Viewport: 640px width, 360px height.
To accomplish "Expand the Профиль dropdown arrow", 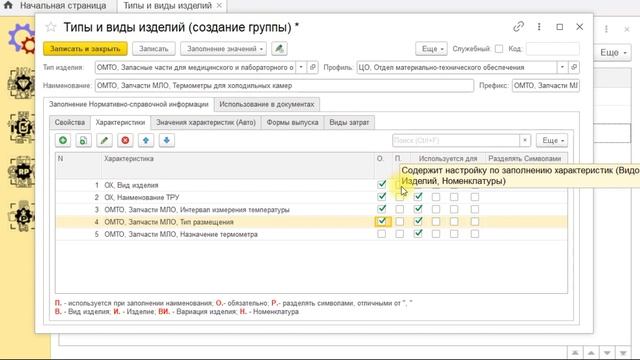I will pyautogui.click(x=562, y=67).
